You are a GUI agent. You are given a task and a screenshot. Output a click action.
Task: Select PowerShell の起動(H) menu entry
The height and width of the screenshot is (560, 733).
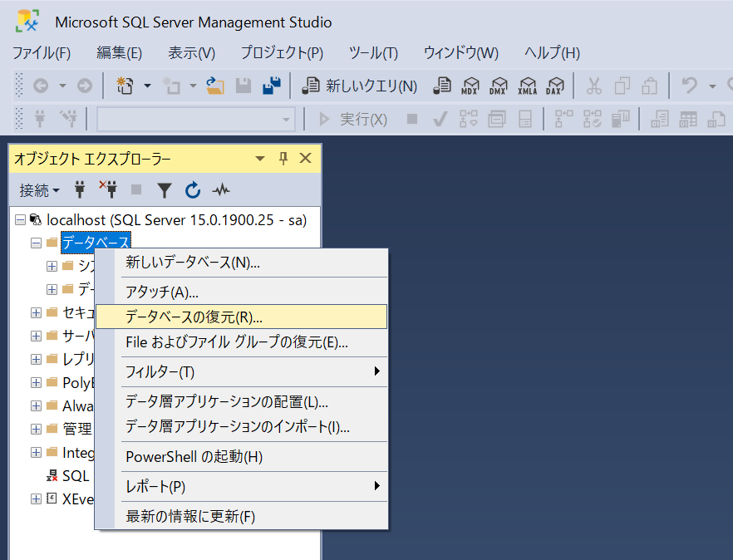pyautogui.click(x=241, y=457)
